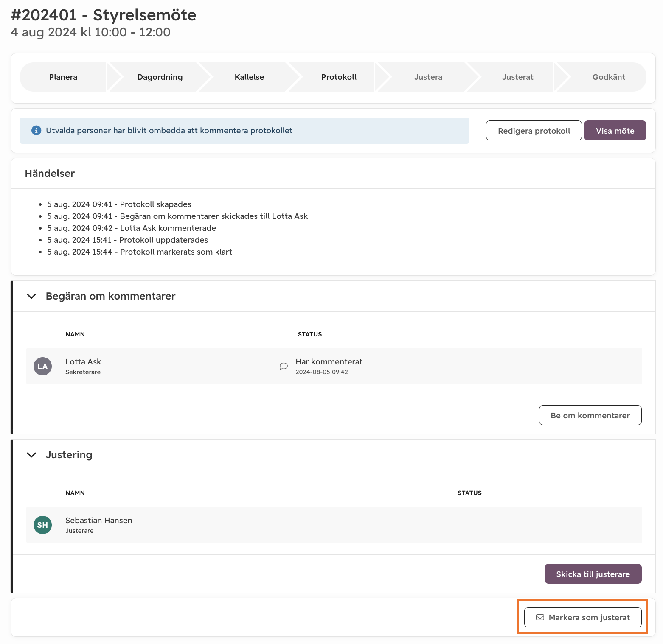Click Skicka till justerare button
This screenshot has width=663, height=644.
point(593,574)
